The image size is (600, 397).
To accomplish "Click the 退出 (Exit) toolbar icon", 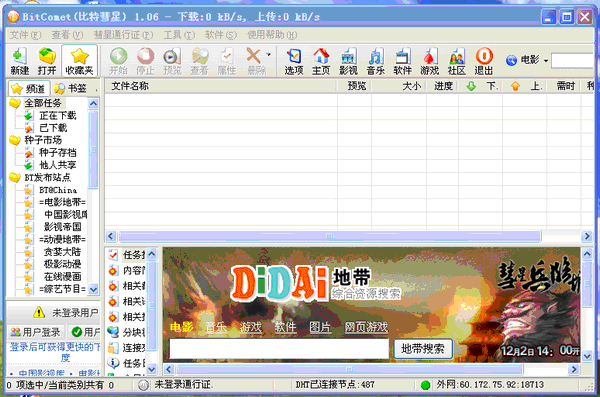I will [x=484, y=61].
